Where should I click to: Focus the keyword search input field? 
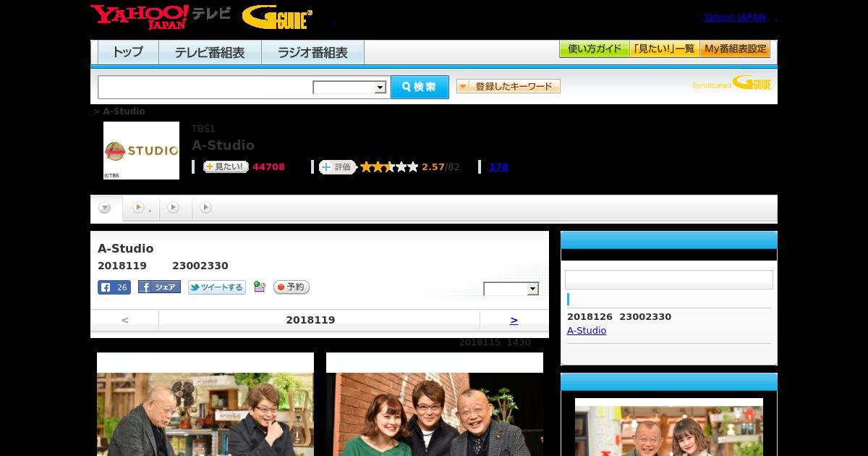point(205,87)
